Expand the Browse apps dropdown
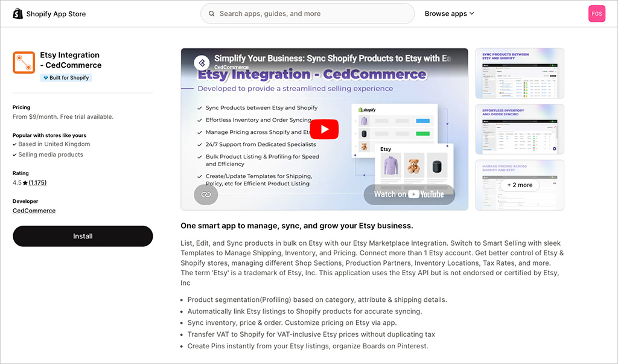 coord(449,14)
